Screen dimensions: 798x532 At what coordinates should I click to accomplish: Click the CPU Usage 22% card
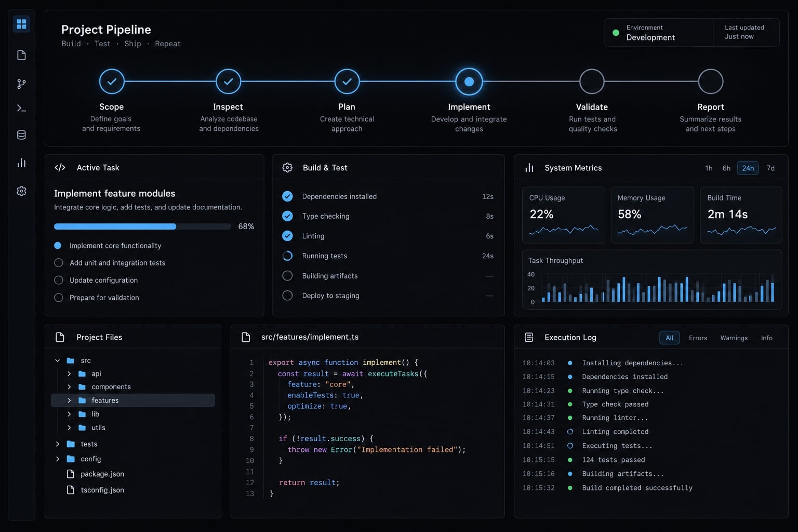coord(564,215)
